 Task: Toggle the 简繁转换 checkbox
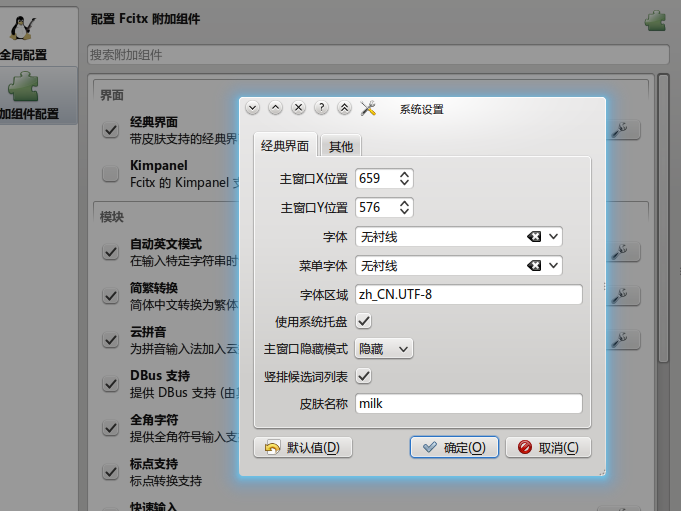tap(110, 296)
